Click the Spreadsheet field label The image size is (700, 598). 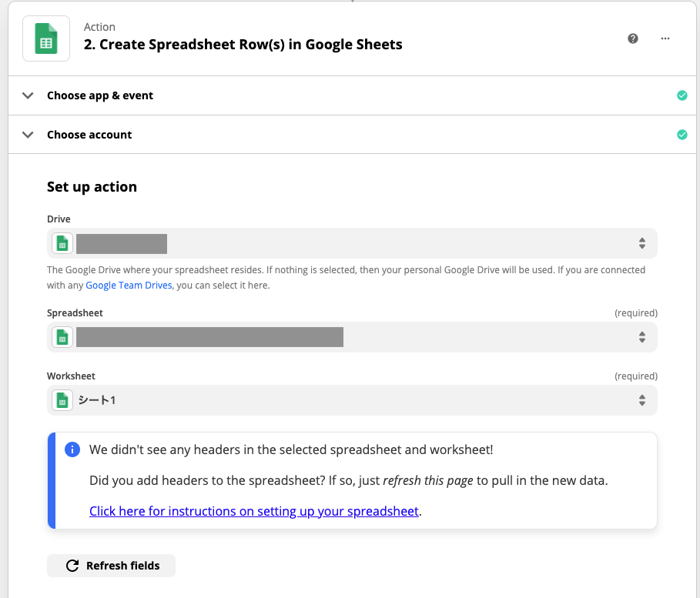75,313
